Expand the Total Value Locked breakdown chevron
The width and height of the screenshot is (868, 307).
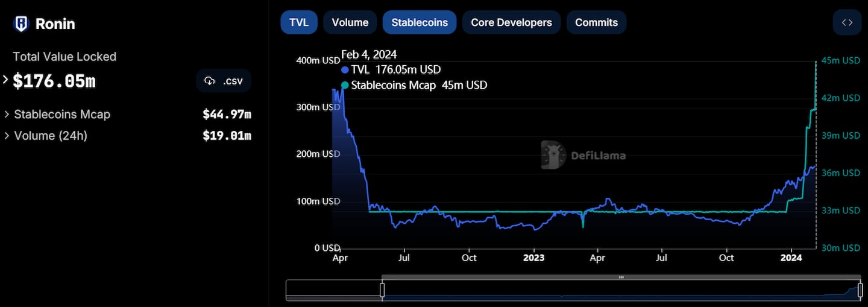[x=6, y=80]
